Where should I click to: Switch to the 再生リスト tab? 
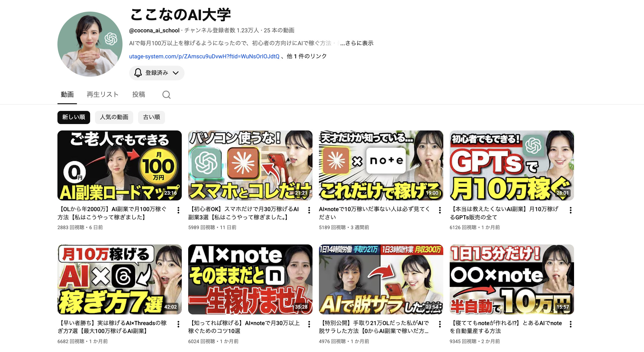click(x=103, y=94)
